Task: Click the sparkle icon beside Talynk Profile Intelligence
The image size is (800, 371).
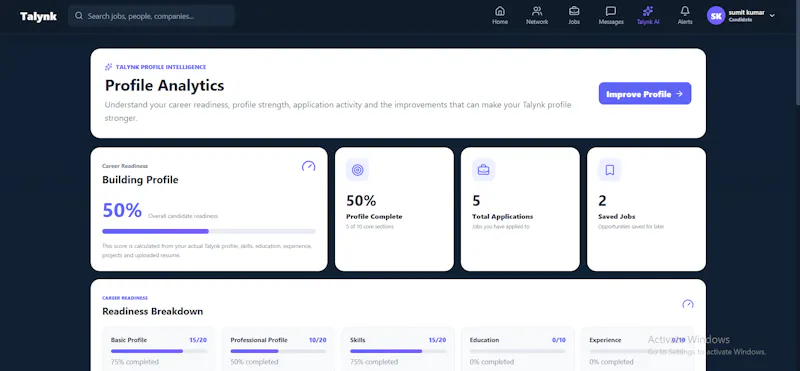Action: (108, 67)
